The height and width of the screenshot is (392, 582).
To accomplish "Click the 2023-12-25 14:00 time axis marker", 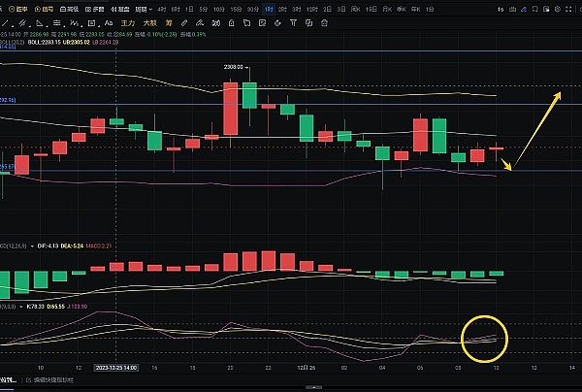I will (115, 369).
